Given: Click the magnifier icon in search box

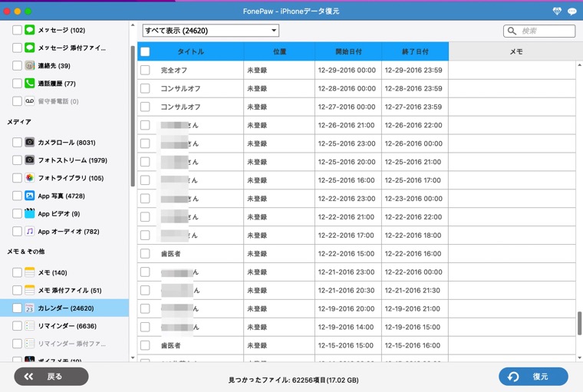Looking at the screenshot, I should click(512, 31).
